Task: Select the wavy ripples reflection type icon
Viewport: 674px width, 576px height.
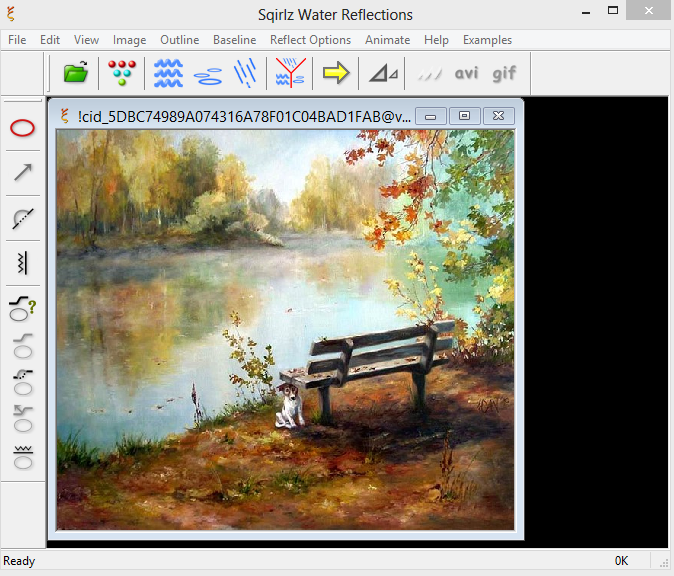Action: (168, 73)
